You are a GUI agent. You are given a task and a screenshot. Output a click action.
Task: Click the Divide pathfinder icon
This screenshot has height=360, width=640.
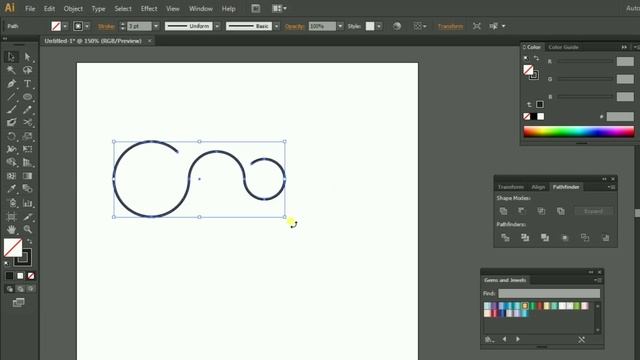(505, 238)
